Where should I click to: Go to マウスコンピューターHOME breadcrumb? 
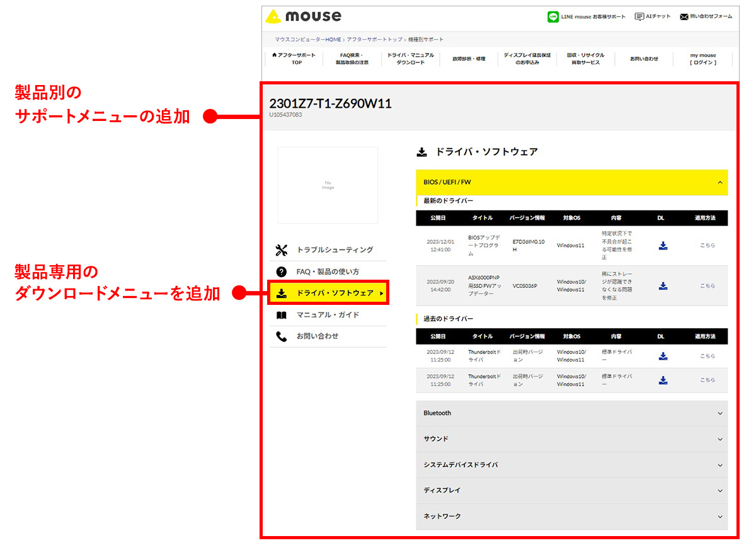pos(307,39)
